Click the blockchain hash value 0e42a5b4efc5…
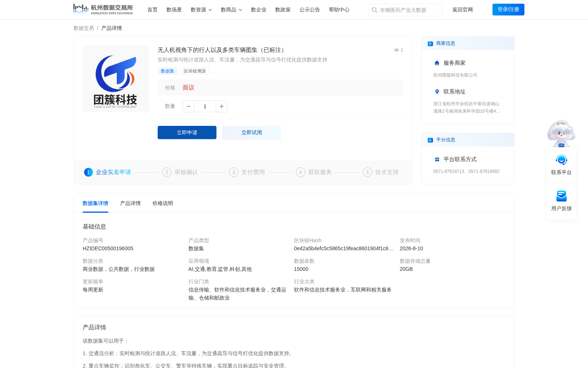Image resolution: width=588 pixels, height=368 pixels. pos(344,248)
